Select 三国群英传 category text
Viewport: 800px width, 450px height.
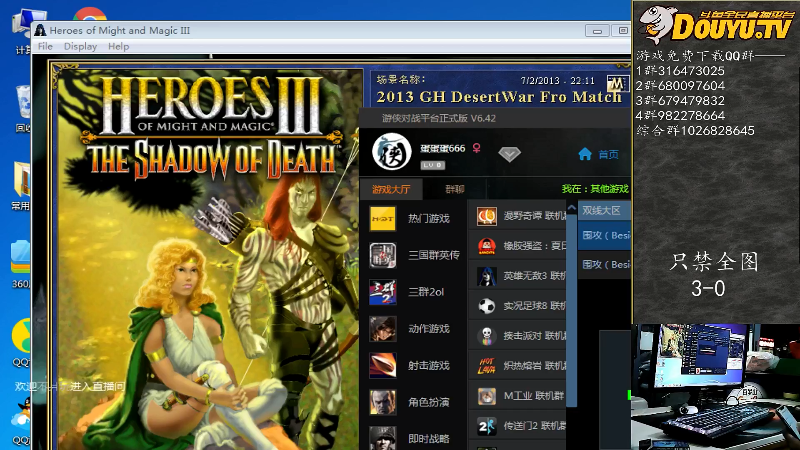(434, 255)
